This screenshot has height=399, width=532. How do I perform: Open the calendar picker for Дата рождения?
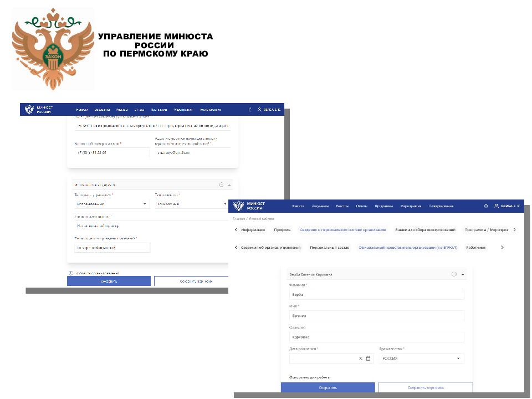tap(368, 359)
